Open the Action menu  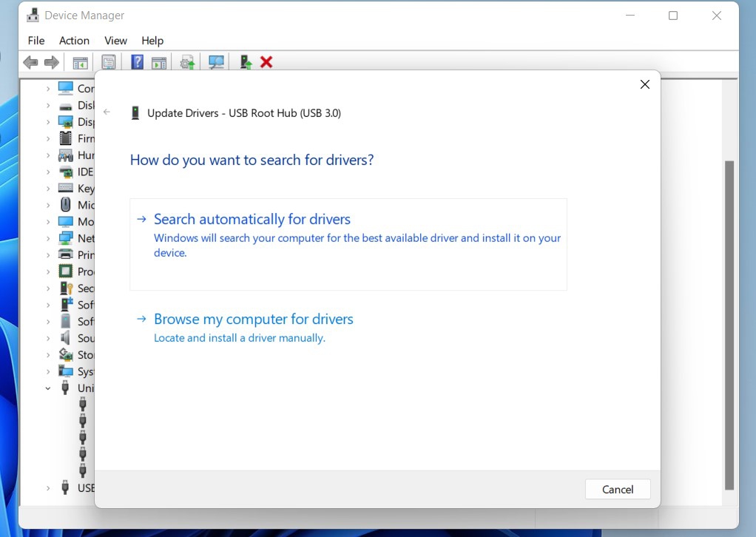pos(74,41)
